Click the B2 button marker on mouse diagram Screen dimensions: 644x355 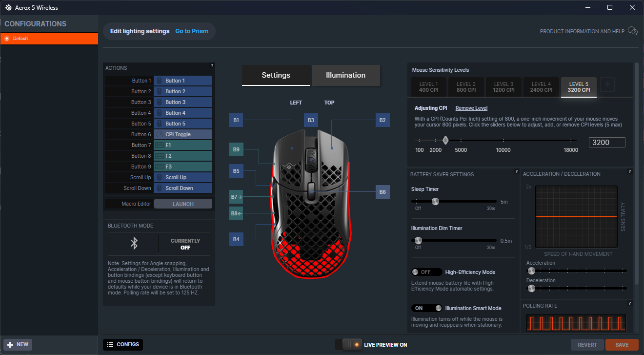pyautogui.click(x=382, y=120)
